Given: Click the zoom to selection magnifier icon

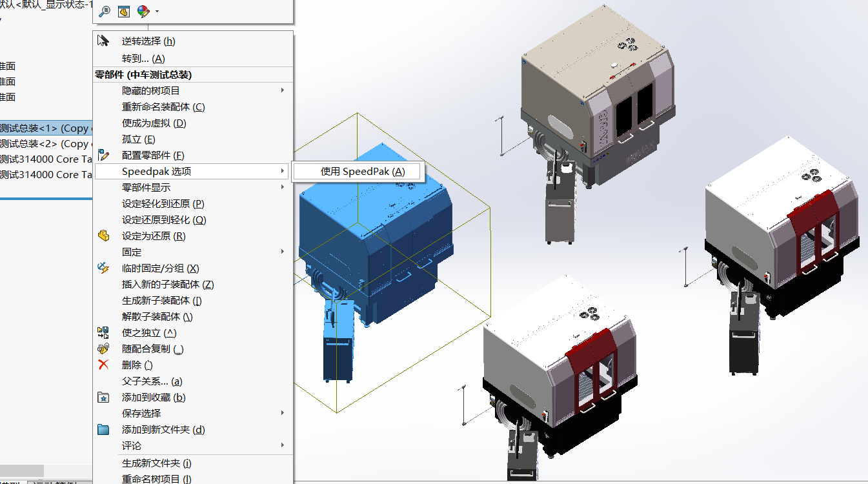Looking at the screenshot, I should coord(104,12).
